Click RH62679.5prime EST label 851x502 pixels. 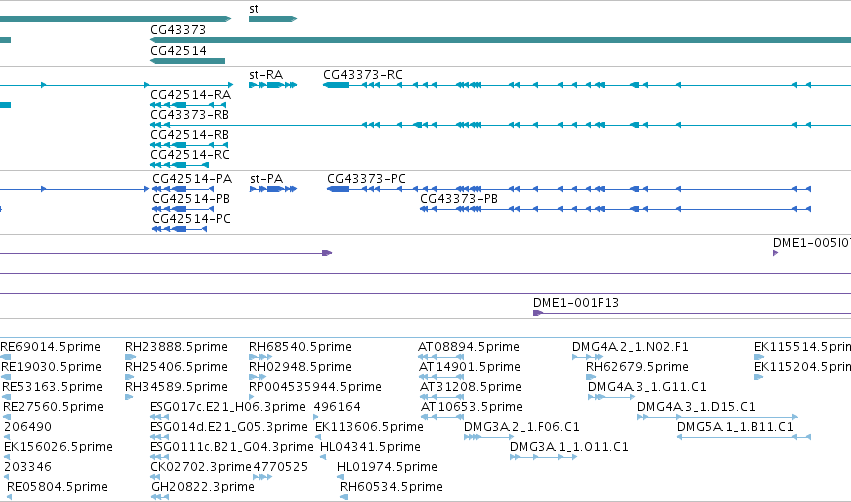(x=637, y=367)
